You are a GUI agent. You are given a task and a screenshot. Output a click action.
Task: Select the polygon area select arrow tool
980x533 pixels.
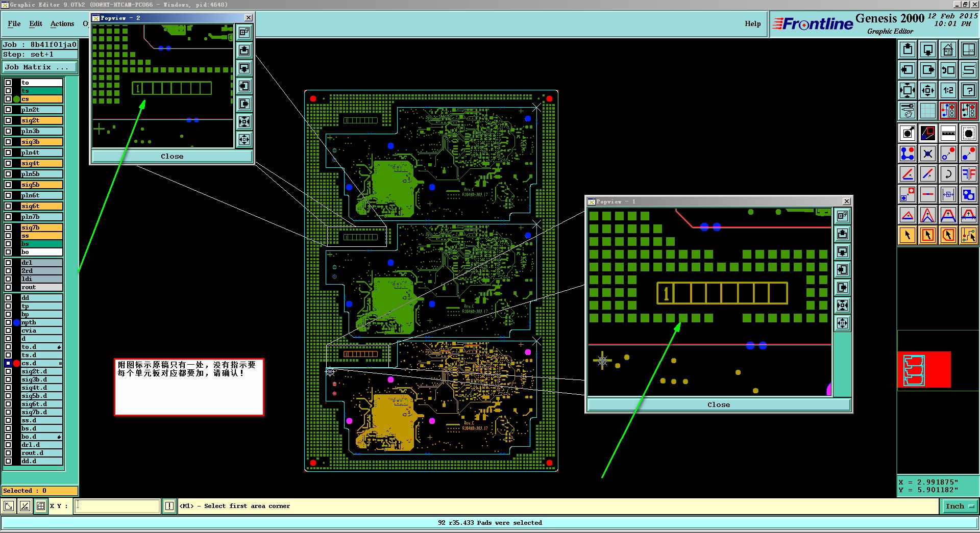pyautogui.click(x=948, y=235)
